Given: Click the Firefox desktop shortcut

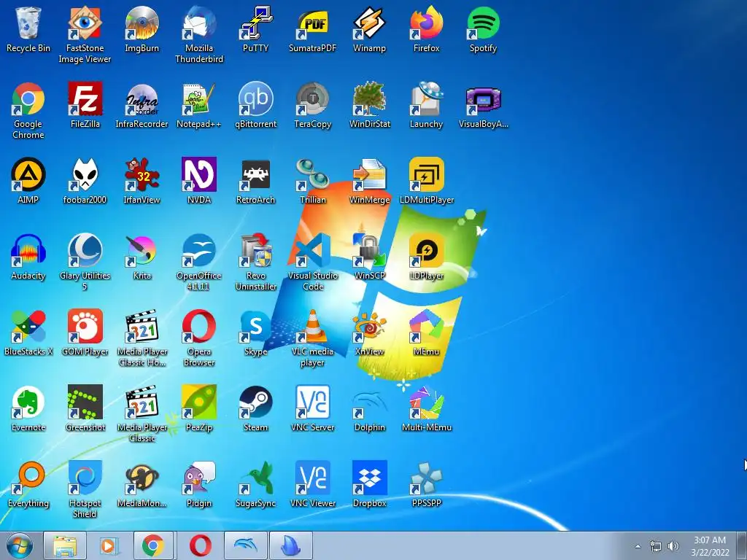Looking at the screenshot, I should 426,23.
